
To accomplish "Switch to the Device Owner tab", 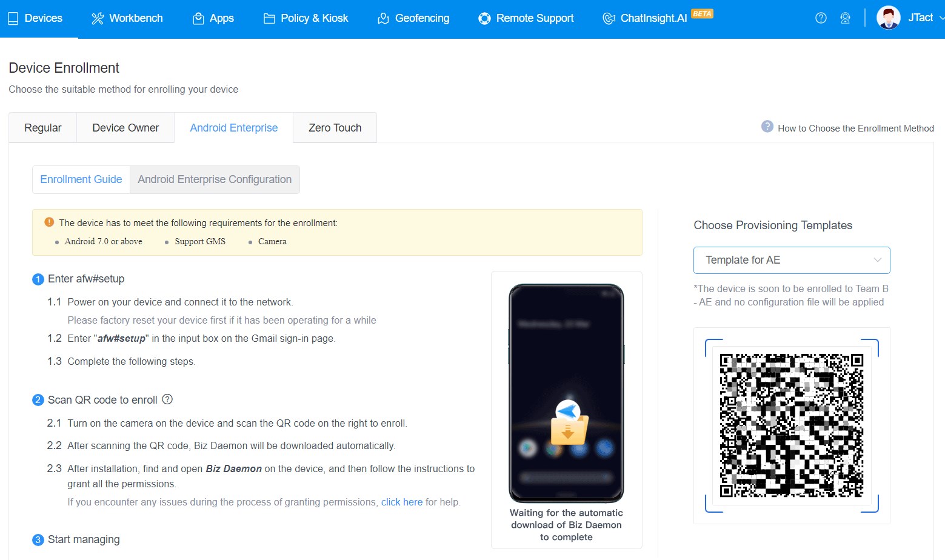I will 125,128.
